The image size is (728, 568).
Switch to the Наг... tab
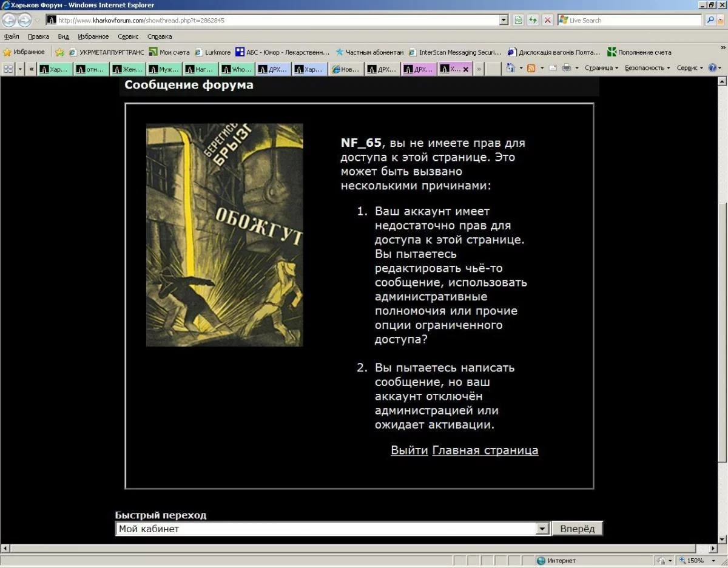pyautogui.click(x=201, y=69)
